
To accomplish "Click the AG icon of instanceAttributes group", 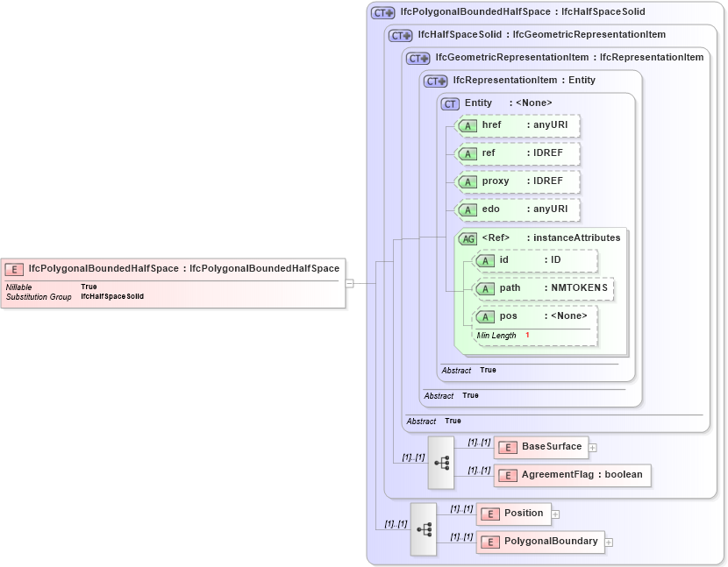I will point(467,237).
